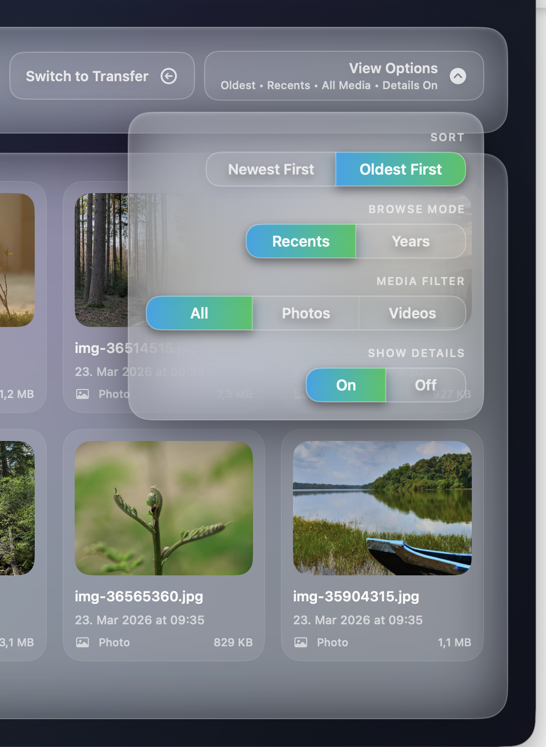The image size is (546, 747).
Task: Click the View Options summary text
Action: tap(329, 85)
